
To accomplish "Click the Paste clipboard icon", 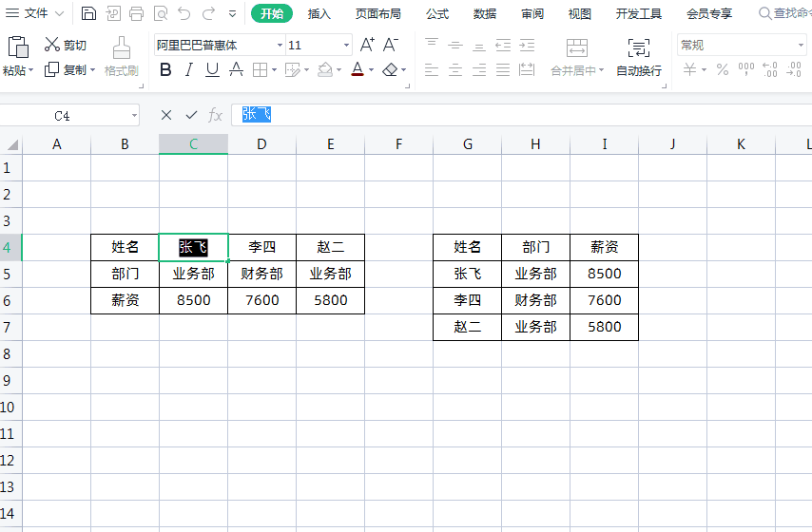I will point(18,47).
